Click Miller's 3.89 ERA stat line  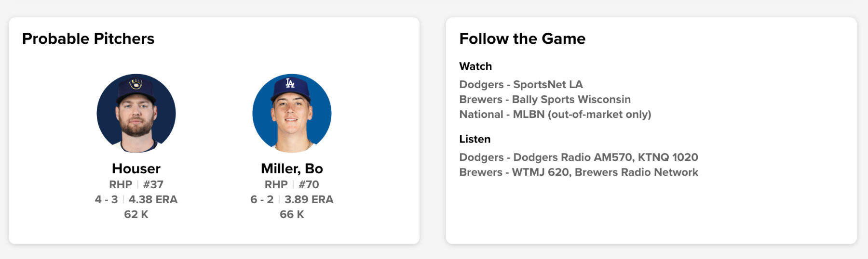click(x=292, y=199)
